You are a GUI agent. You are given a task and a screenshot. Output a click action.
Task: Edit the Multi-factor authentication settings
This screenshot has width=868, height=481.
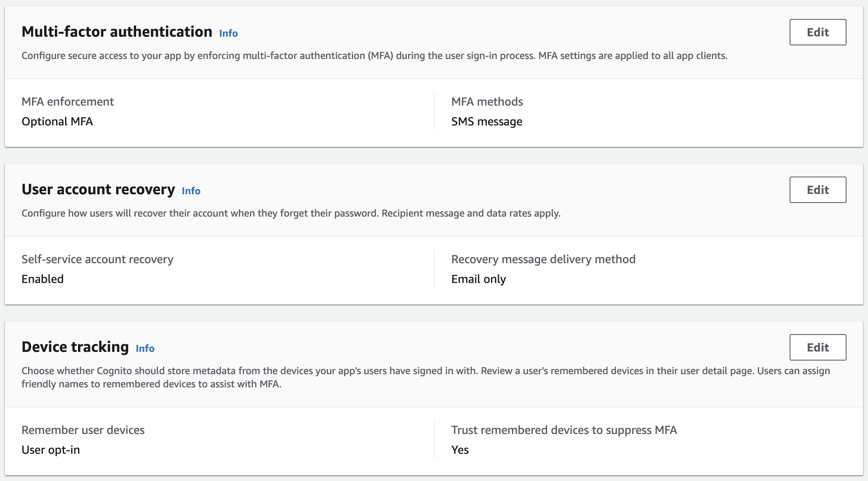pos(818,32)
